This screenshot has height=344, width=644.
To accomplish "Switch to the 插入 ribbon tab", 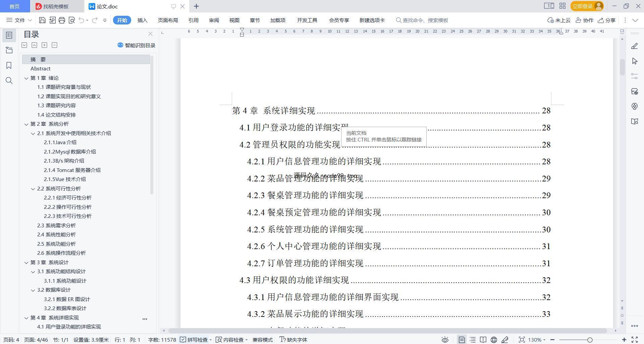I will pos(143,20).
